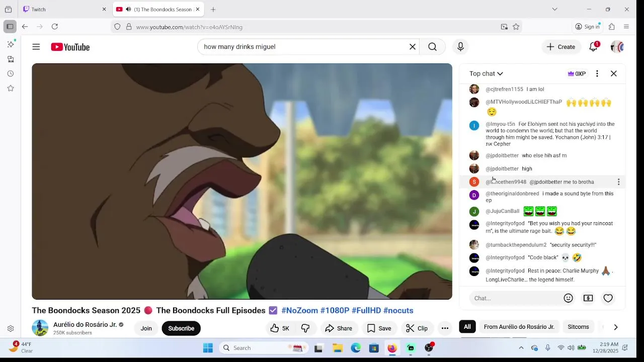View 0XP crown leaderboard badge
This screenshot has width=644, height=362.
pos(577,73)
